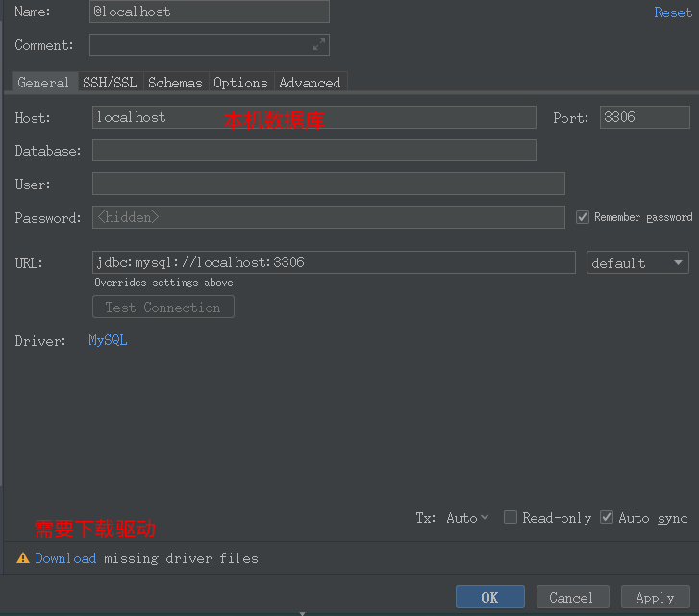The width and height of the screenshot is (699, 616).
Task: Click the Password hidden field
Action: coord(329,217)
